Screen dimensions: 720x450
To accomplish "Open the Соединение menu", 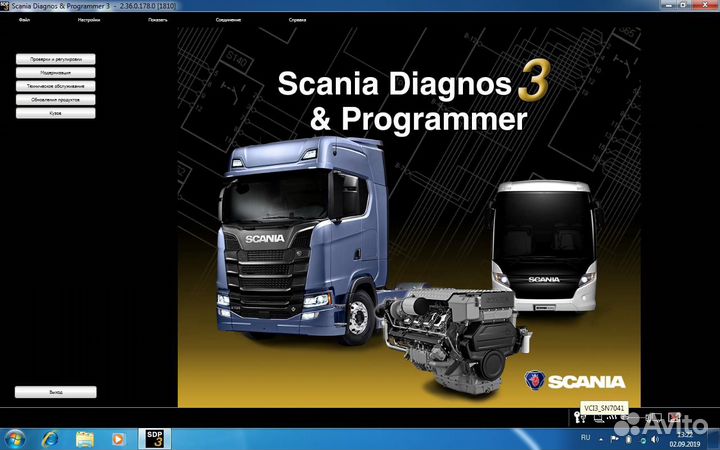I will [228, 20].
